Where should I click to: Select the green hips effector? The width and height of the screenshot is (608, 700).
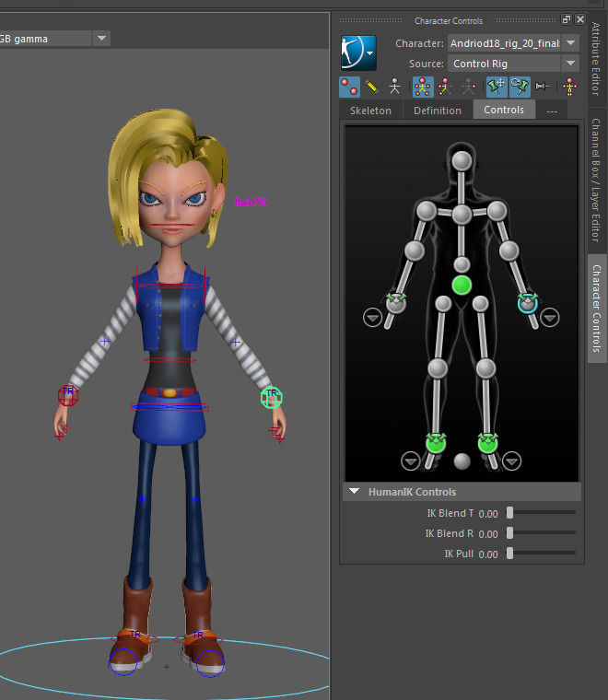point(462,286)
